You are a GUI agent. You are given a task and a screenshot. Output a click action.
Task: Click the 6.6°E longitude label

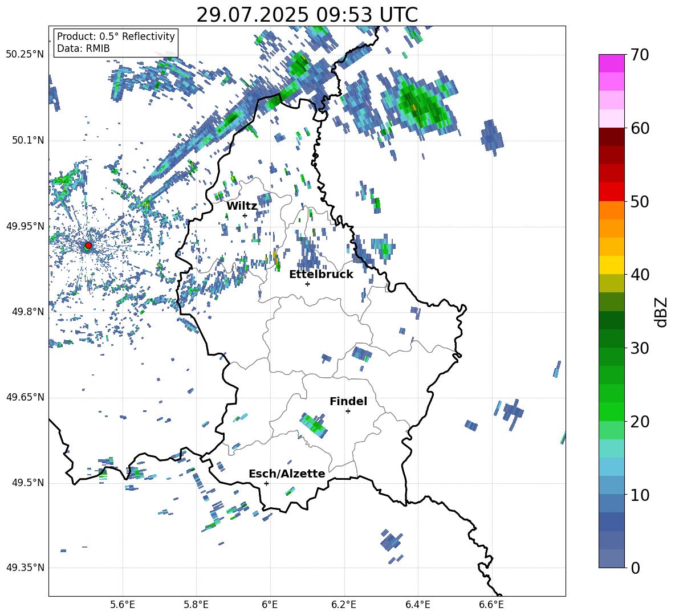pyautogui.click(x=491, y=605)
